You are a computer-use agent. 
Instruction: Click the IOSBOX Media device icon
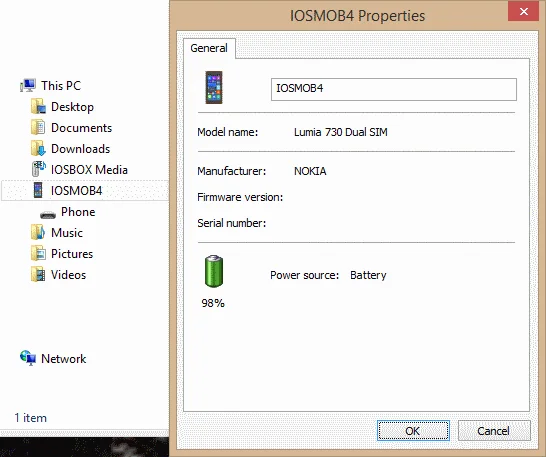pos(38,169)
